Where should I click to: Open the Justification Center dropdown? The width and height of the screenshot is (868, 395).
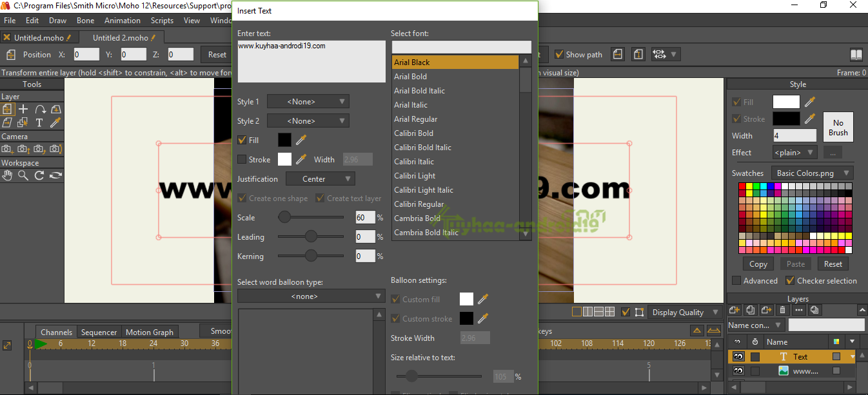click(x=321, y=178)
